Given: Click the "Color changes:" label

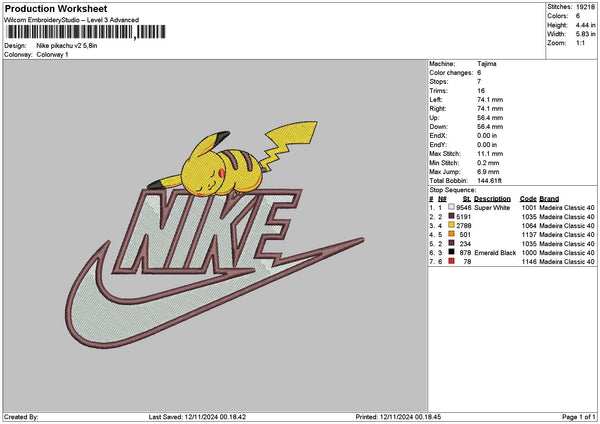Looking at the screenshot, I should pos(451,73).
